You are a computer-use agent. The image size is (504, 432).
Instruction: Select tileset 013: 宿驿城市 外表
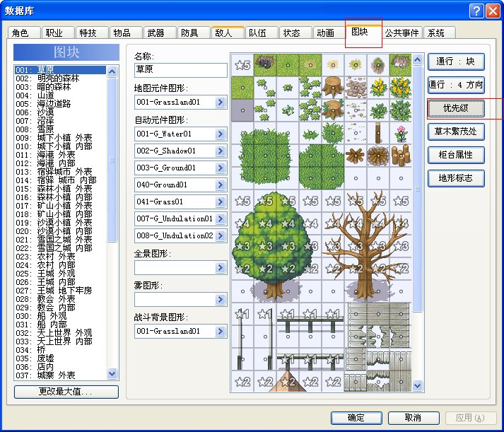coord(60,172)
